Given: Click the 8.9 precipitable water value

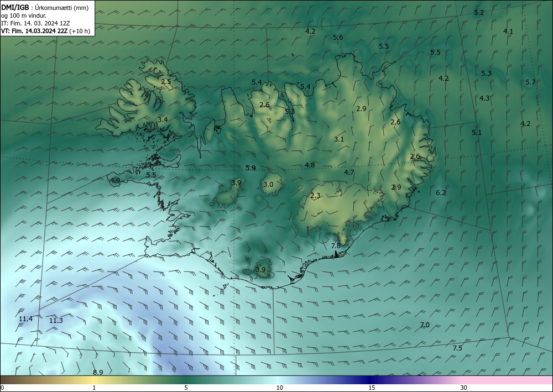Looking at the screenshot, I should [x=98, y=372].
